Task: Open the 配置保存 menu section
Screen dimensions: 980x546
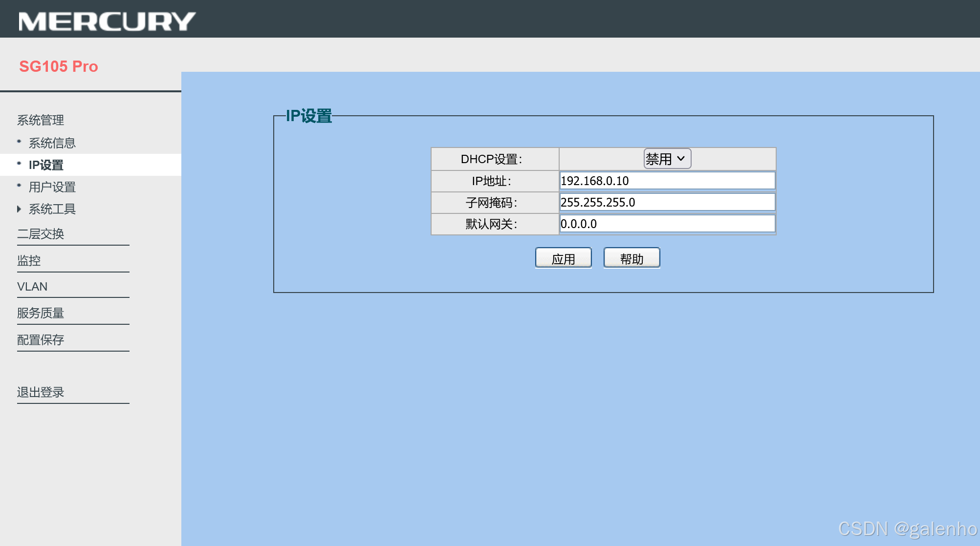Action: click(41, 340)
